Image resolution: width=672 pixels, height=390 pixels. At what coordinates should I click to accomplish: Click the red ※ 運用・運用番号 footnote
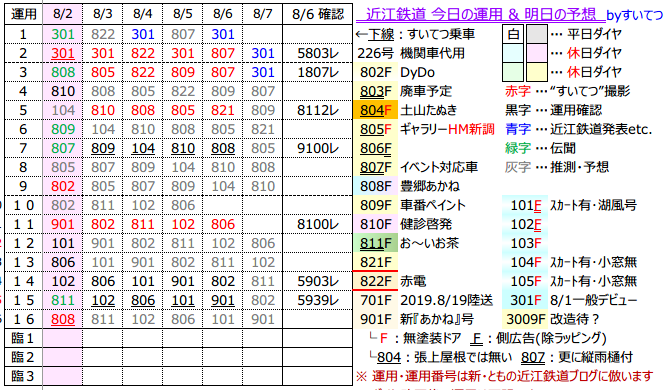point(504,376)
